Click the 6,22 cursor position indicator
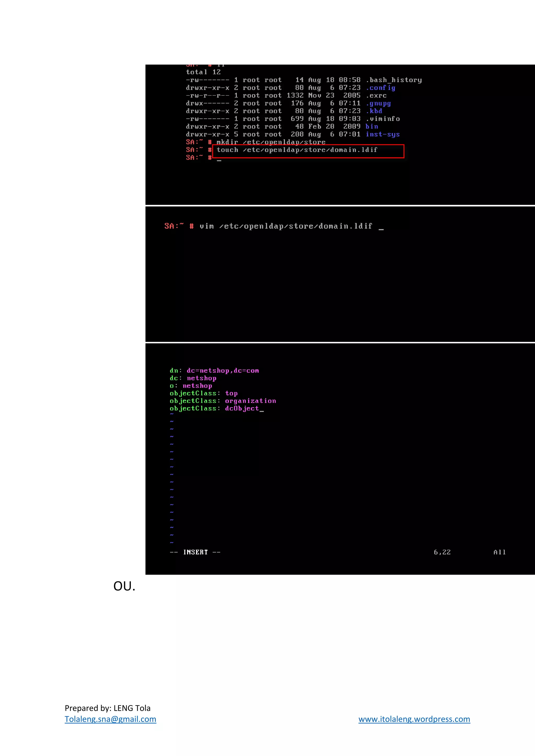This screenshot has height=756, width=535. (x=442, y=552)
